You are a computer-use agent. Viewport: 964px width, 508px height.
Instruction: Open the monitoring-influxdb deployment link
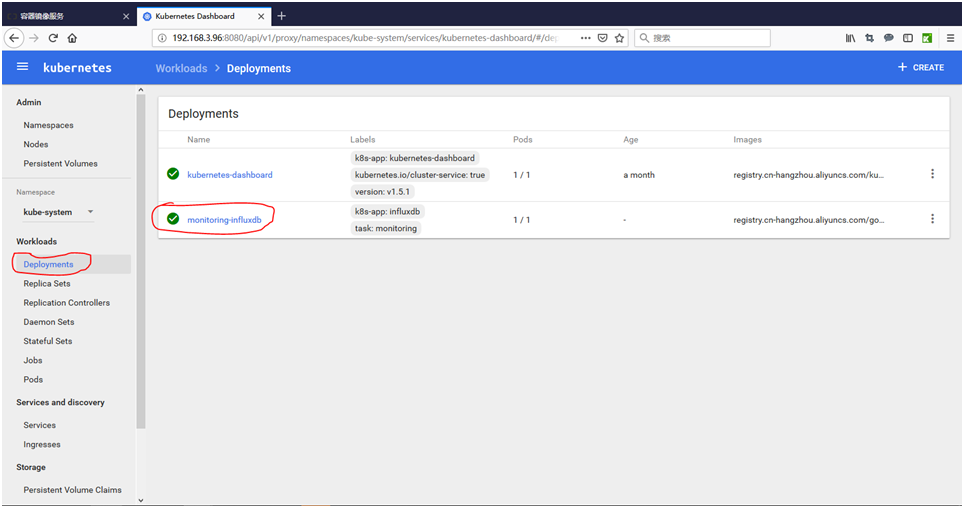click(x=224, y=220)
